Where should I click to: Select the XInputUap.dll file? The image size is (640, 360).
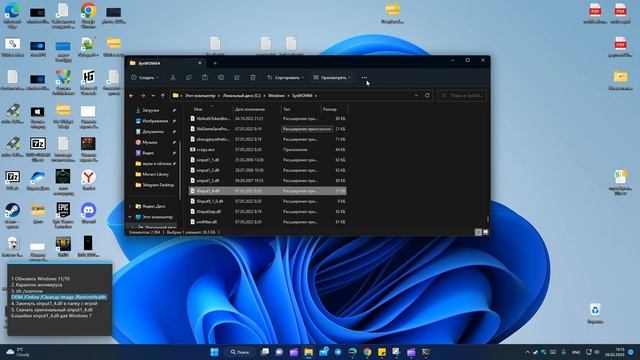[x=267, y=211]
